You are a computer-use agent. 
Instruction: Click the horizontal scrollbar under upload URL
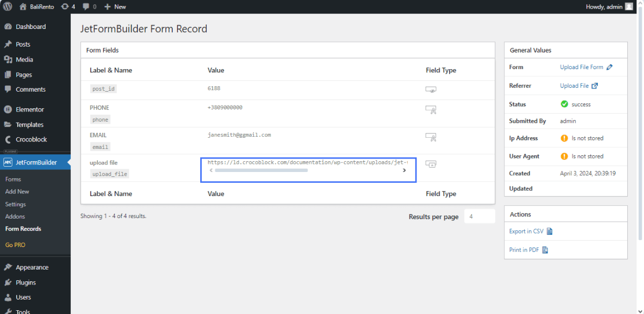pyautogui.click(x=261, y=170)
